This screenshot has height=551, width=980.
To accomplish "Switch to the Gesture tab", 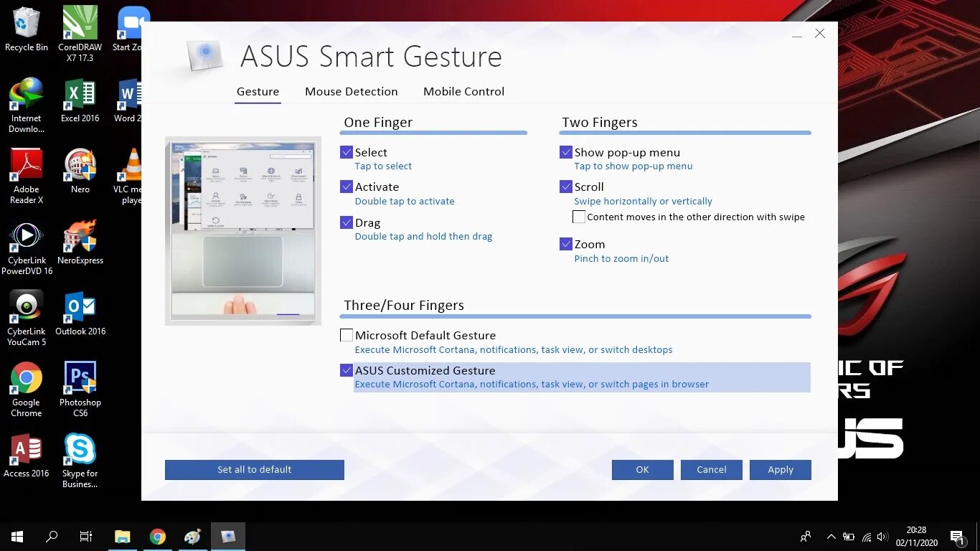I will (x=258, y=91).
